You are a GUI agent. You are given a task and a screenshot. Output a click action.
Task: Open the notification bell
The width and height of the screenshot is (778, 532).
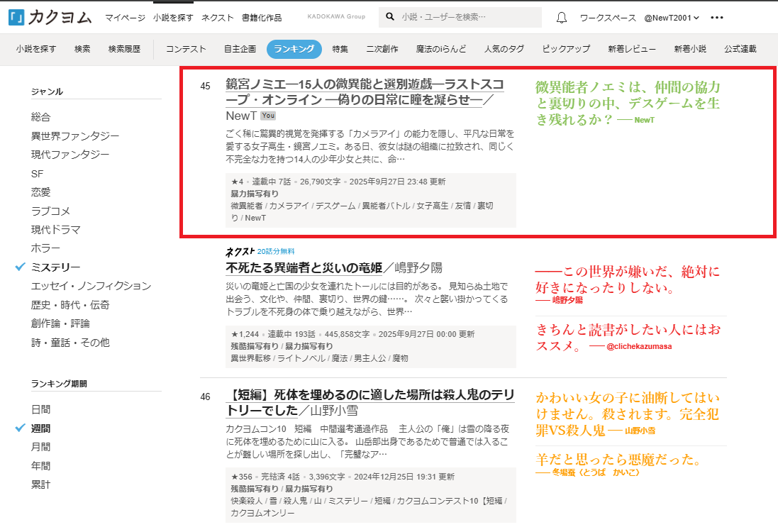(561, 18)
